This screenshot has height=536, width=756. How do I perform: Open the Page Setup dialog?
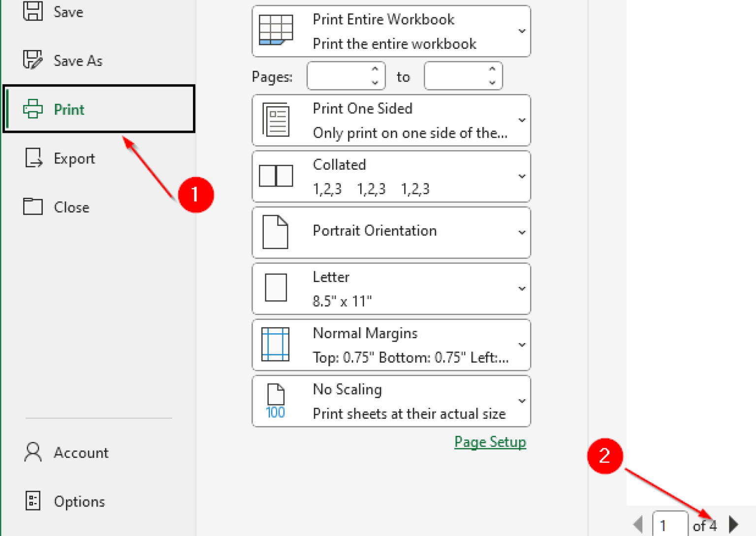[x=490, y=442]
